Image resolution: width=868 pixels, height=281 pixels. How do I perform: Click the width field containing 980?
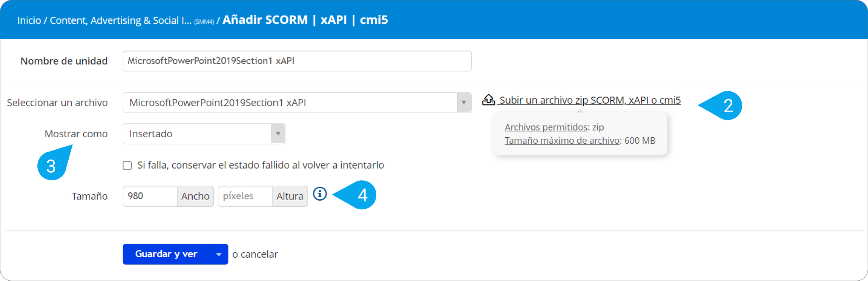point(150,196)
